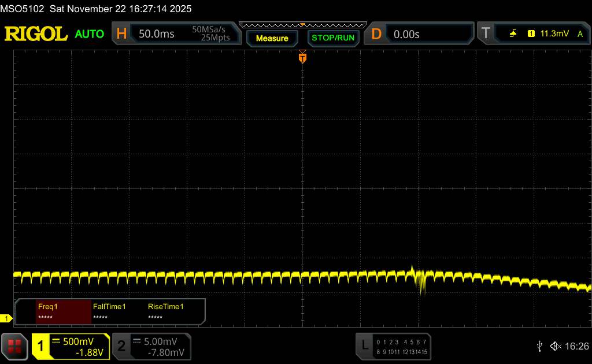Screen dimensions: 592x364
Task: Click the orange trigger position marker
Action: [302, 58]
